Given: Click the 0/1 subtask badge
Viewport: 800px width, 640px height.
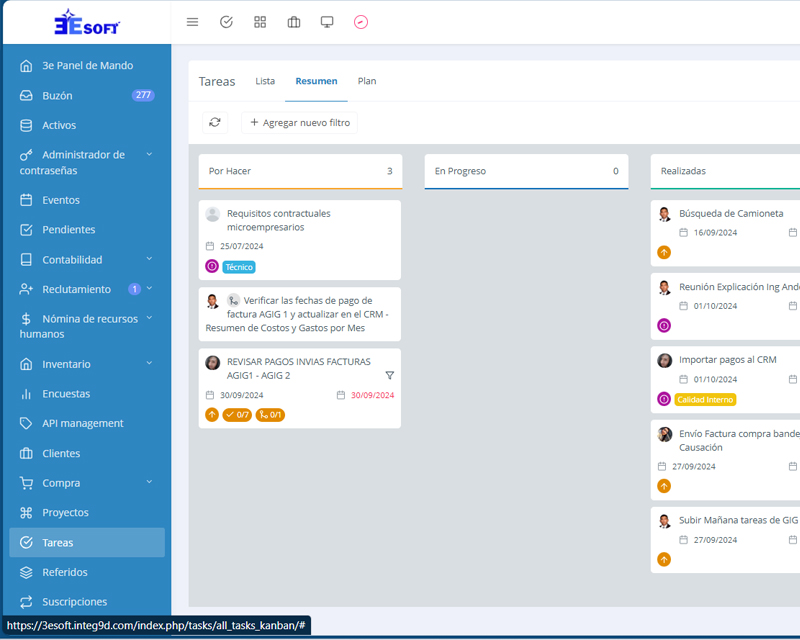Looking at the screenshot, I should [x=270, y=415].
